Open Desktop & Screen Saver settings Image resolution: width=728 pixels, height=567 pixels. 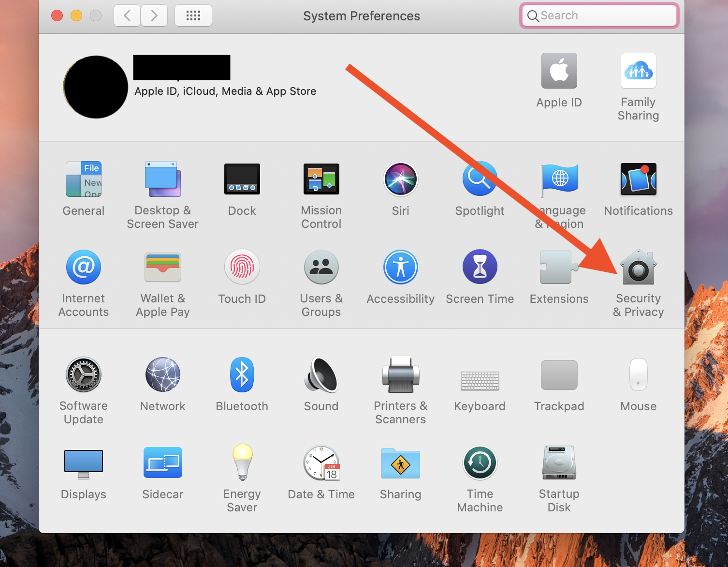[163, 179]
